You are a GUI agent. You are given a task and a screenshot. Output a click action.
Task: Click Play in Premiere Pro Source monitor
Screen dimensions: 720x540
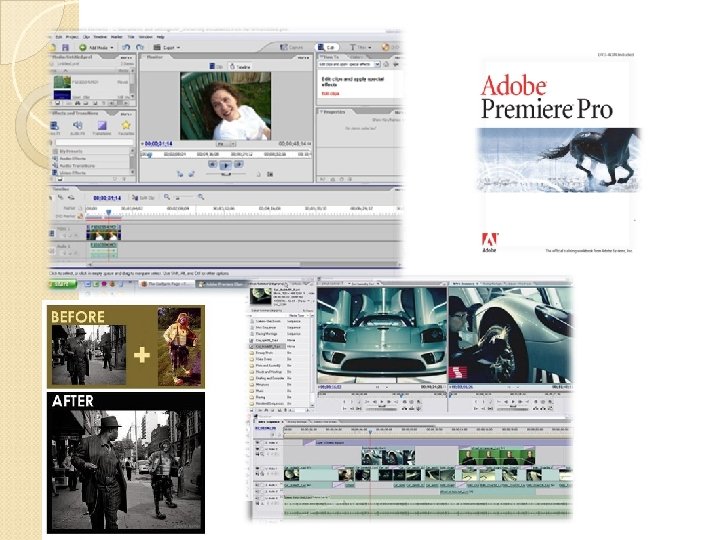pyautogui.click(x=382, y=402)
